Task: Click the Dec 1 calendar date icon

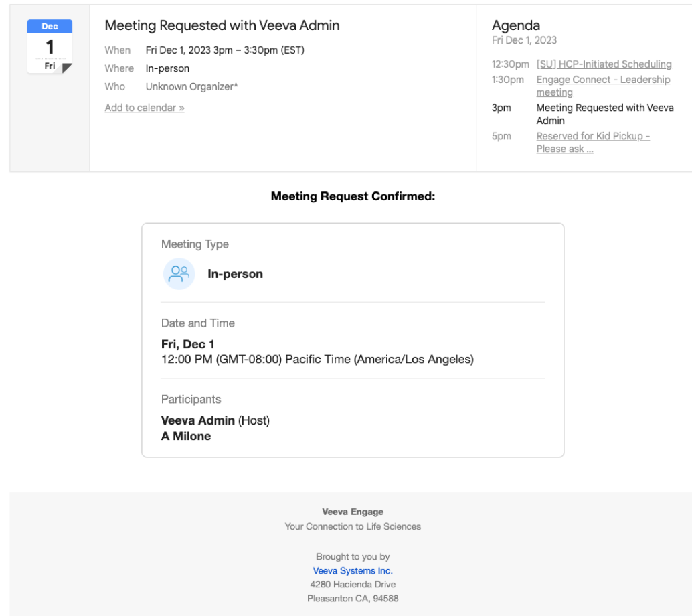Action: click(x=50, y=47)
